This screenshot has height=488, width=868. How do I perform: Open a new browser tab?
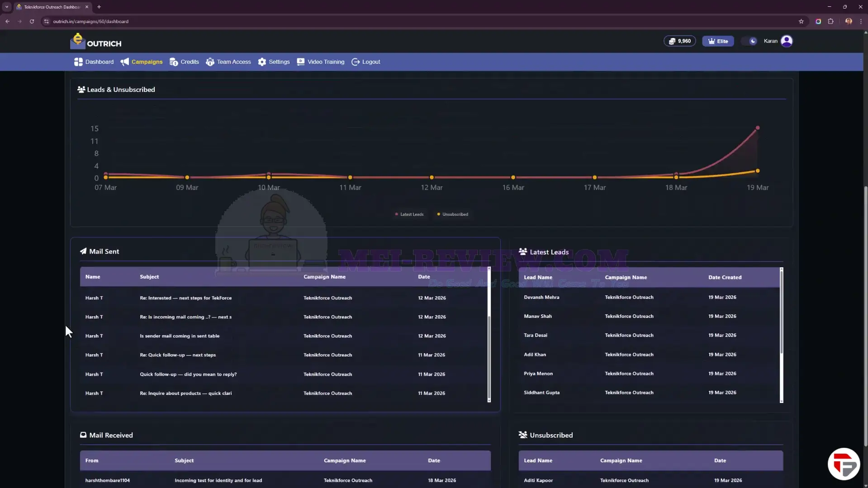click(x=99, y=7)
